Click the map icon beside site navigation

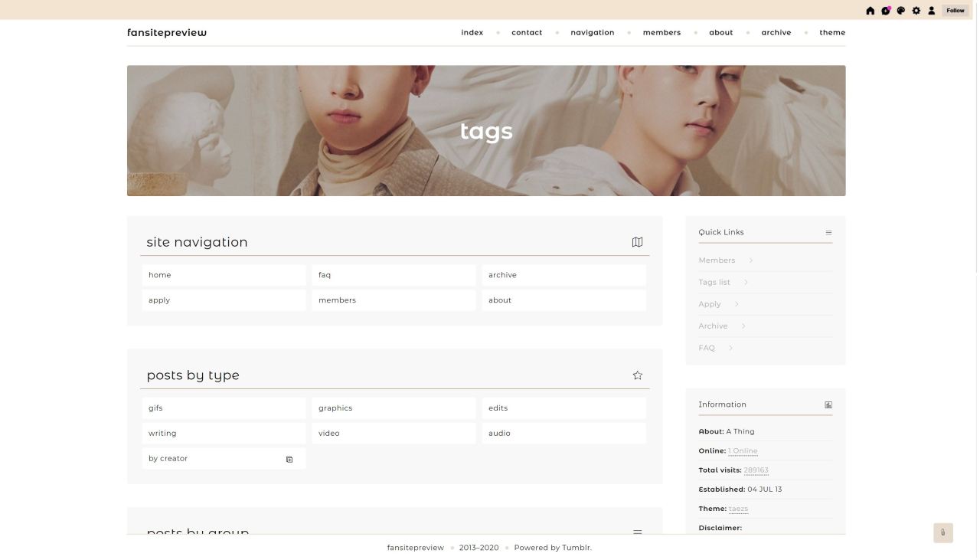pos(637,242)
